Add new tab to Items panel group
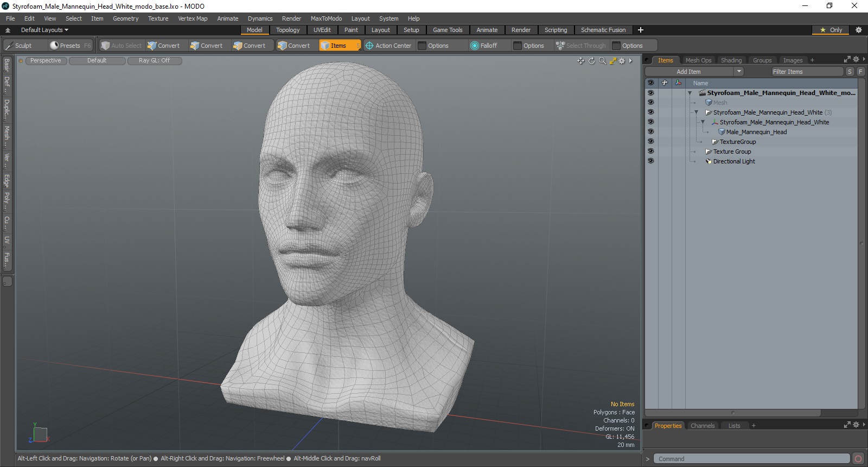868x467 pixels. (812, 60)
